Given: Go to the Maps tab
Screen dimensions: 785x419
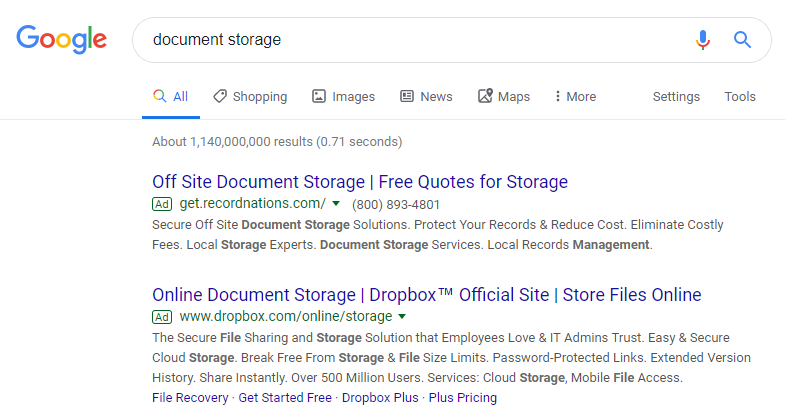Looking at the screenshot, I should [504, 97].
